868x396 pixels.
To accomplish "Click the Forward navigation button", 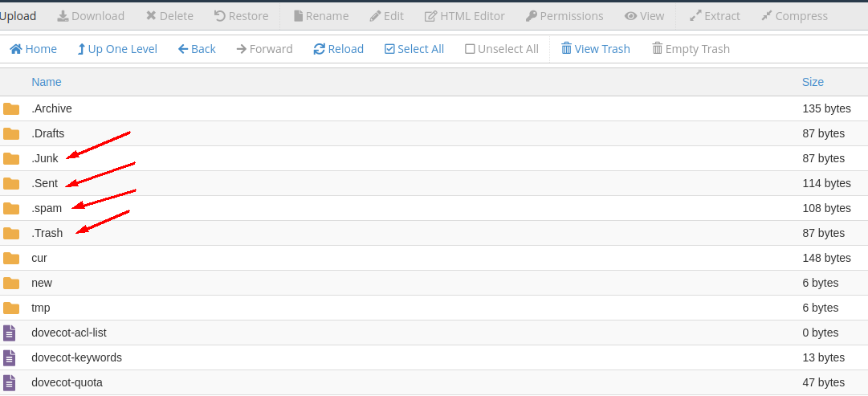I will point(265,49).
